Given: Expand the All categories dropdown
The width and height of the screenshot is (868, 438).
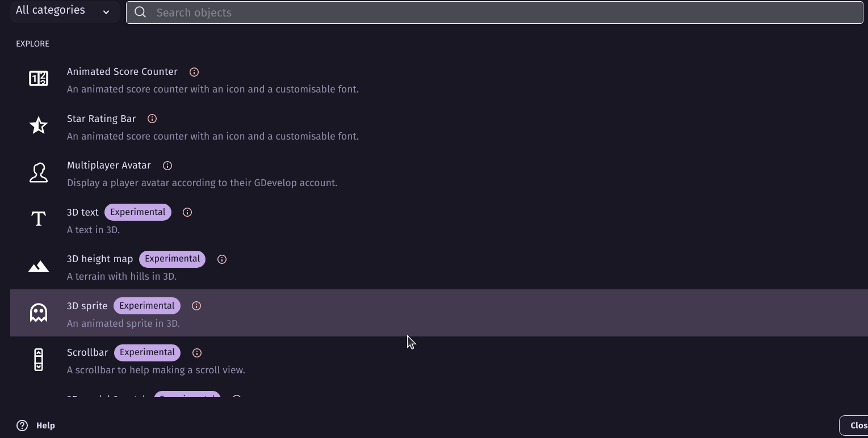Looking at the screenshot, I should [63, 11].
